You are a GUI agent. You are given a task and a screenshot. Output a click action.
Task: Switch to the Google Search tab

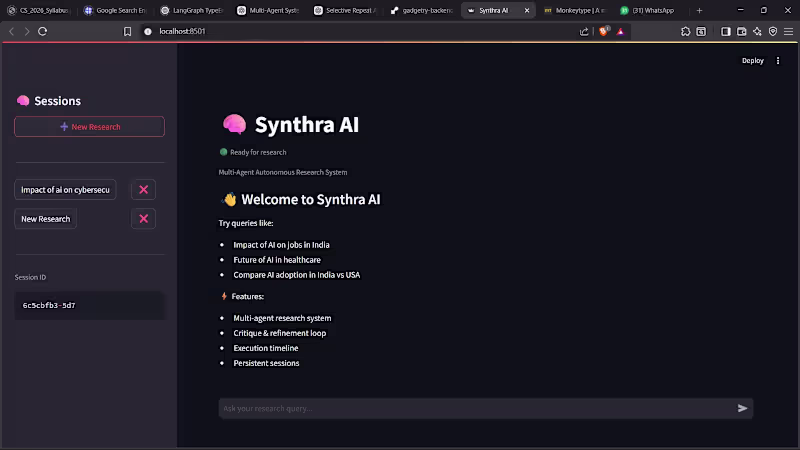tap(115, 10)
